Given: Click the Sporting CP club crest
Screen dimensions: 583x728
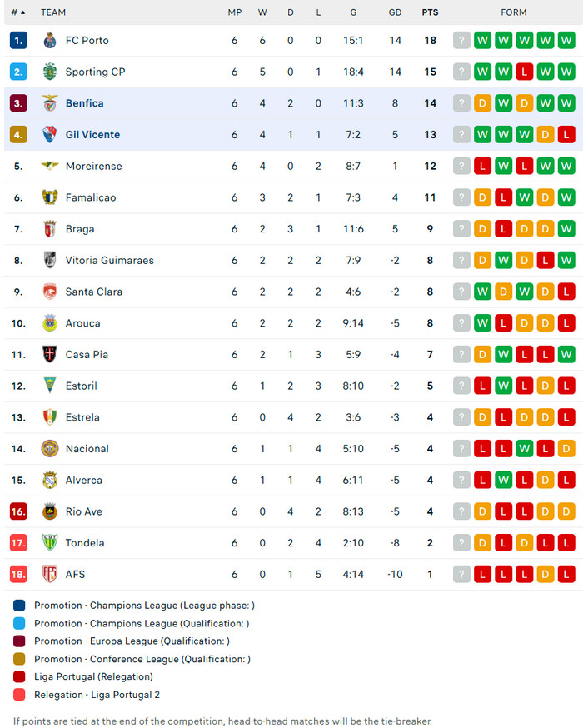Looking at the screenshot, I should point(50,72).
